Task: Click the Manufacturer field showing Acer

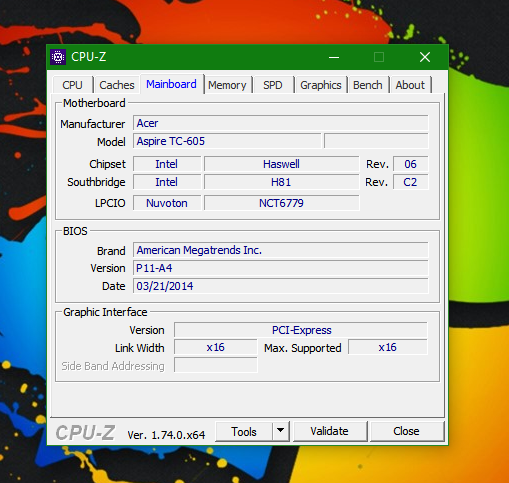Action: pyautogui.click(x=281, y=123)
